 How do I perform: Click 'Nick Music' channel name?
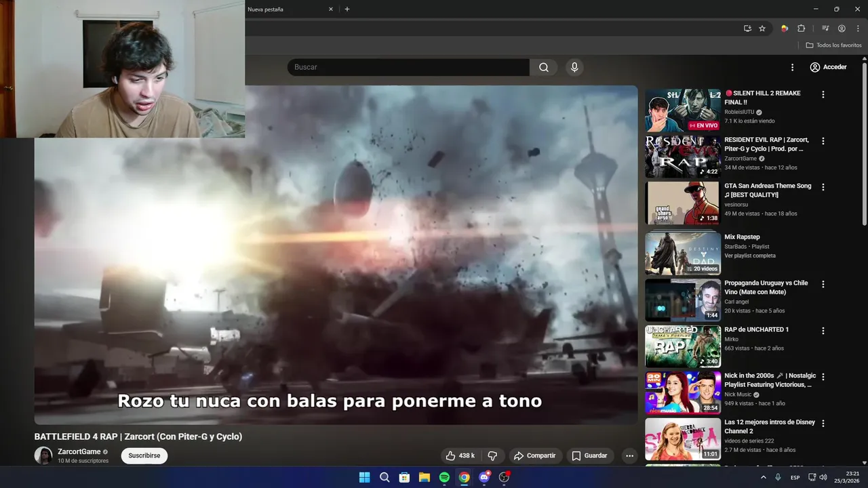[738, 394]
